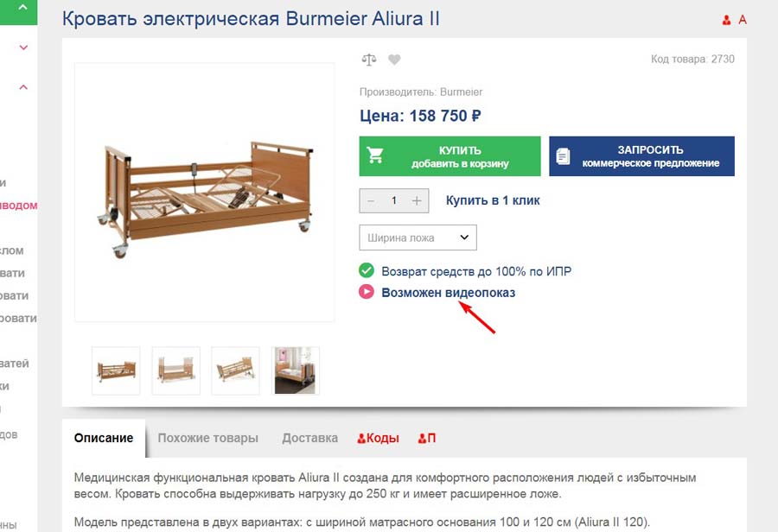Click the green up chevron in sidebar
The height and width of the screenshot is (532, 778).
click(22, 8)
